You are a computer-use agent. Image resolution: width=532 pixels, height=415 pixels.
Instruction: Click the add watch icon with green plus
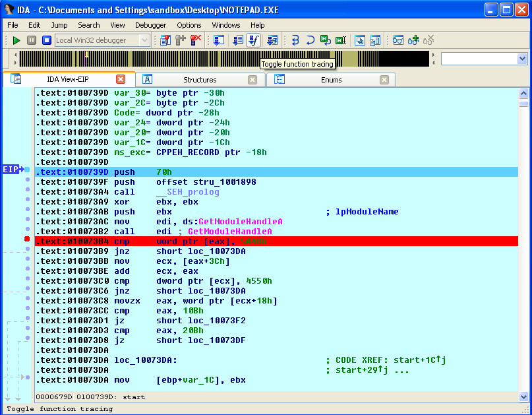[x=413, y=40]
